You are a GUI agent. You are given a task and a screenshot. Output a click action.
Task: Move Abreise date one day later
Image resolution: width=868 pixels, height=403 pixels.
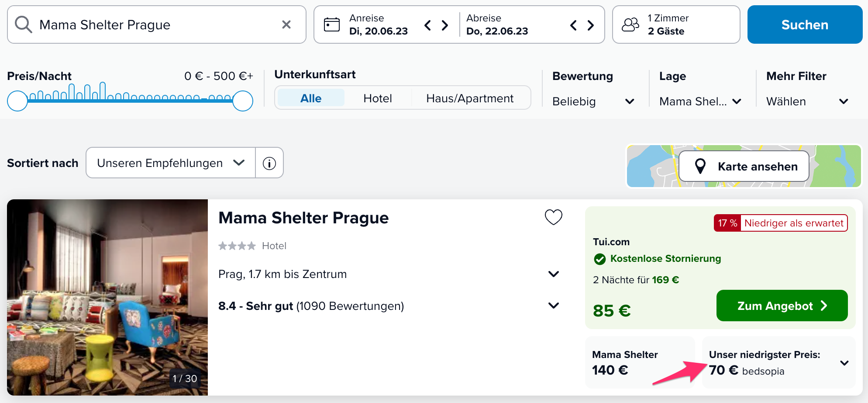[x=591, y=25]
